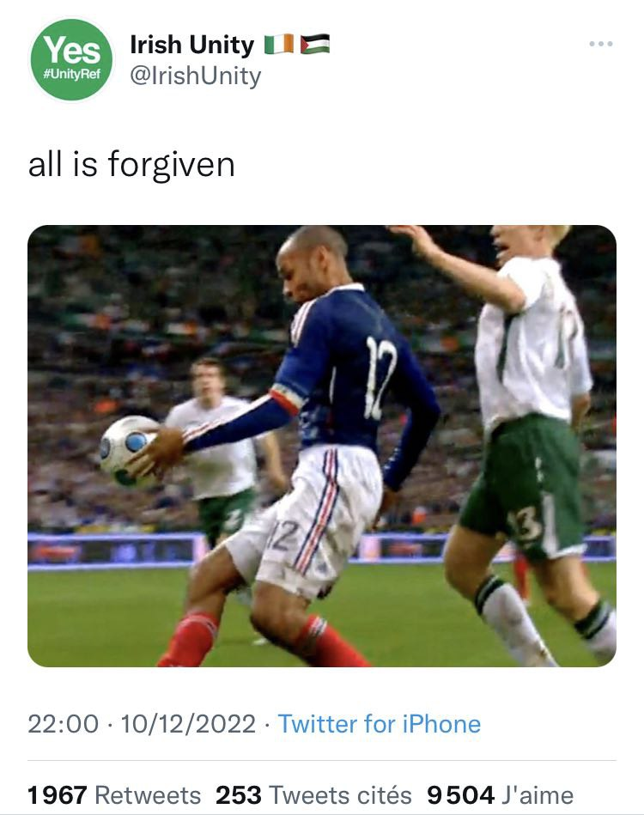Open the handball photo attached to tweet
This screenshot has height=815, width=644.
(x=322, y=446)
